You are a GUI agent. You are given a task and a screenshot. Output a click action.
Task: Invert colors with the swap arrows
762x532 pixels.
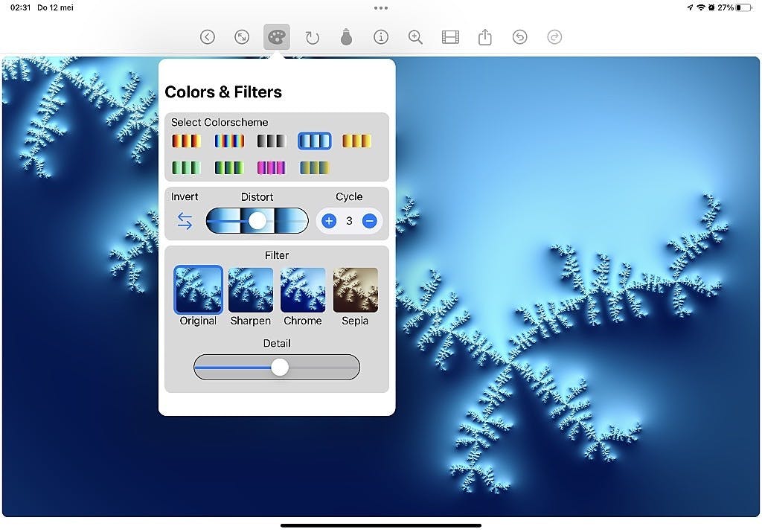point(185,221)
